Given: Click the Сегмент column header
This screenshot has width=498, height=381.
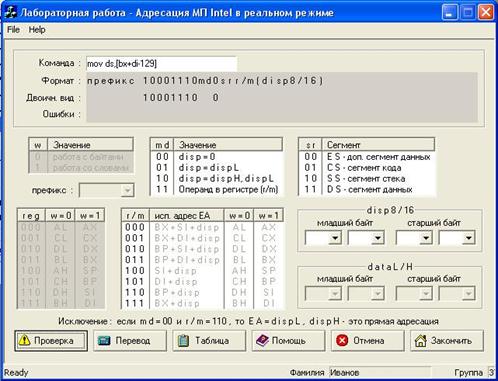Looking at the screenshot, I should point(378,145).
